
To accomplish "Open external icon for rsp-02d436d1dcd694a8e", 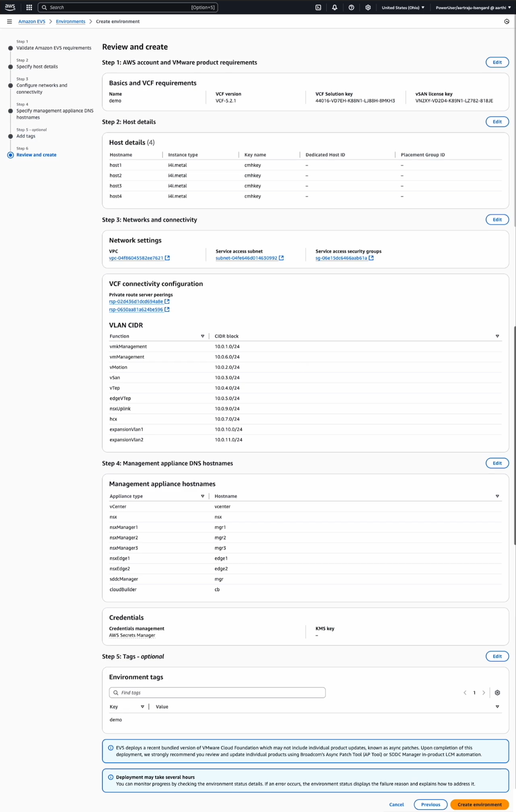I will [x=167, y=301].
